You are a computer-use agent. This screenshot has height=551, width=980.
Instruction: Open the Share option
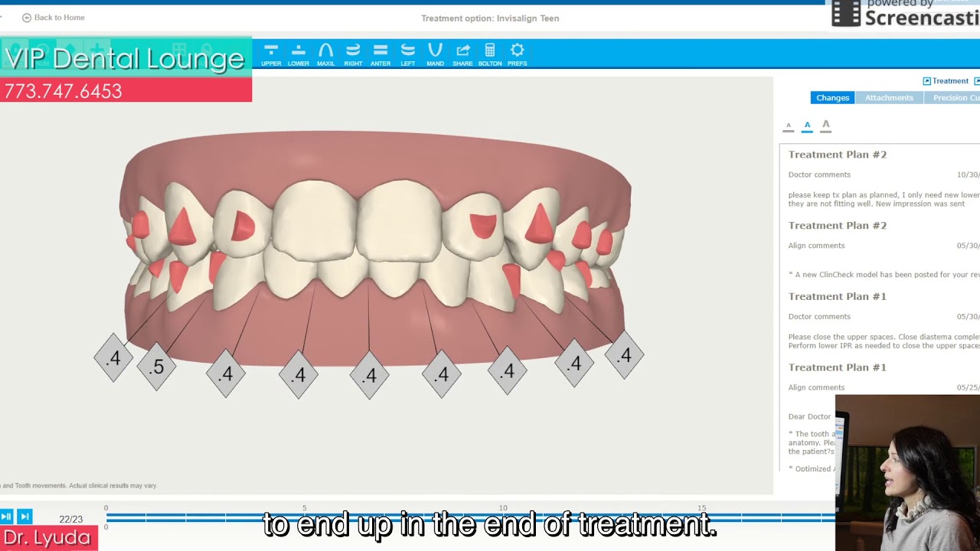pyautogui.click(x=462, y=54)
